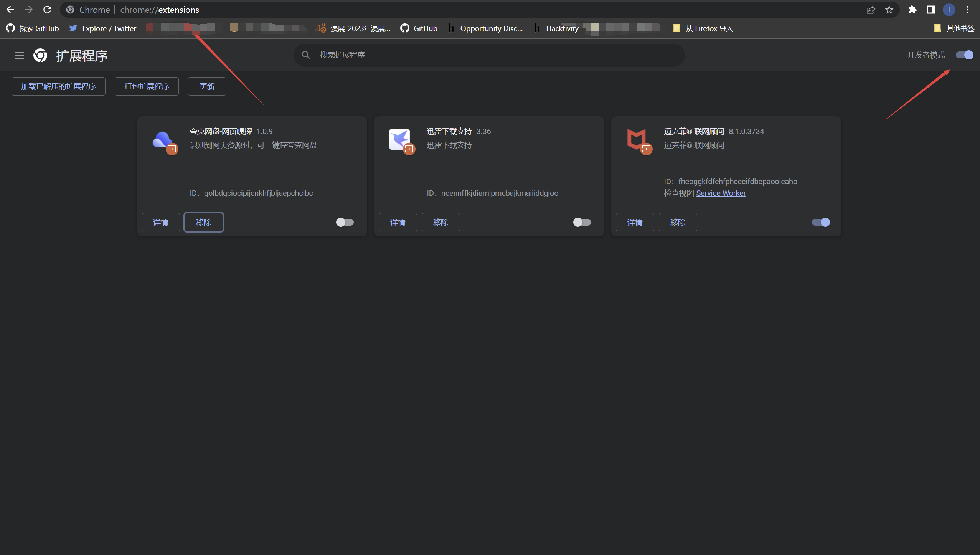The height and width of the screenshot is (555, 980).
Task: Bookmark this page with star icon
Action: click(889, 10)
